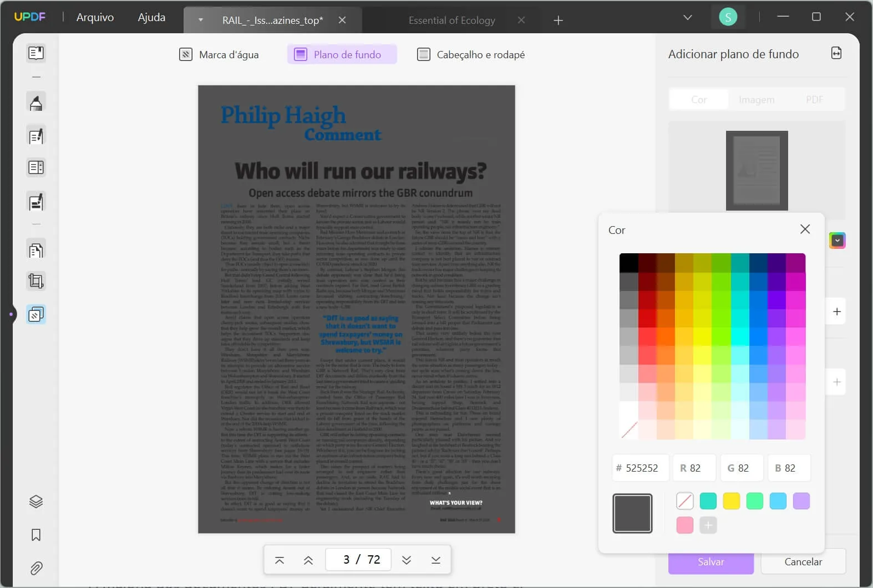Open the Attachments paperclip panel

pos(36,568)
